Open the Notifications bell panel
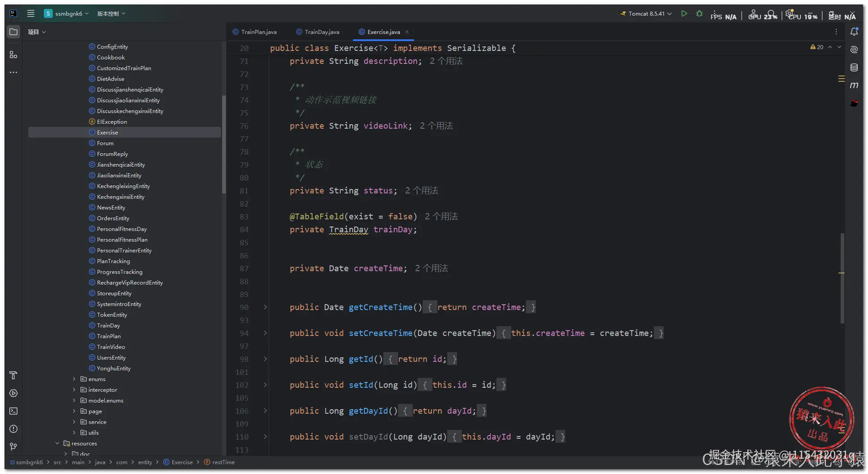This screenshot has width=868, height=474. pyautogui.click(x=854, y=32)
